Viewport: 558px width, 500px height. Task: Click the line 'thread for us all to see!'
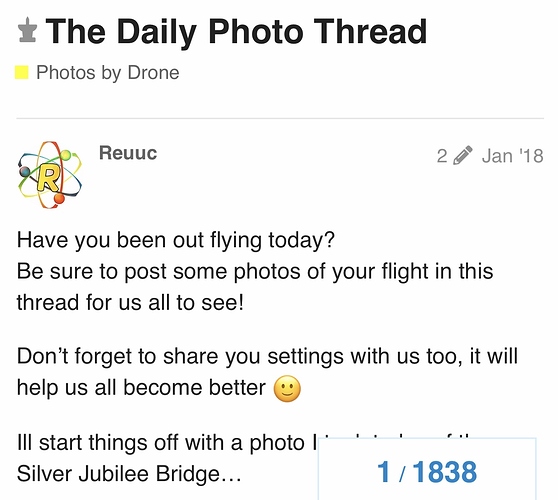coord(130,302)
